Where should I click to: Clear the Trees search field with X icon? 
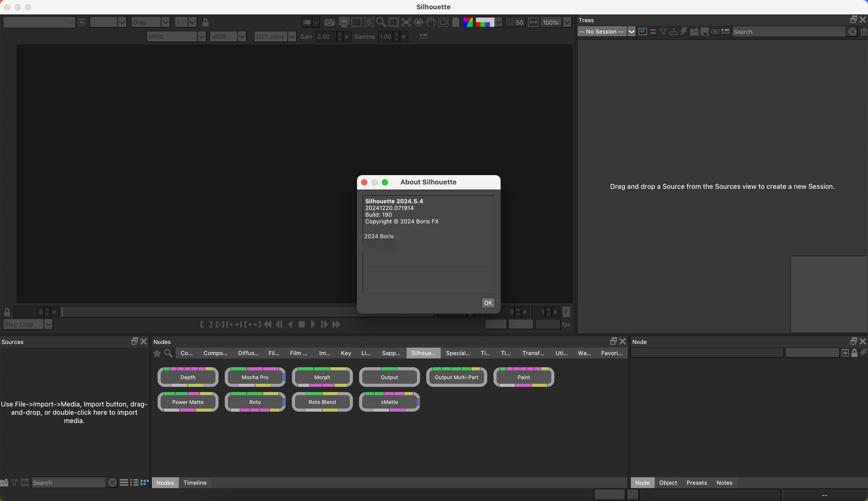[x=852, y=32]
